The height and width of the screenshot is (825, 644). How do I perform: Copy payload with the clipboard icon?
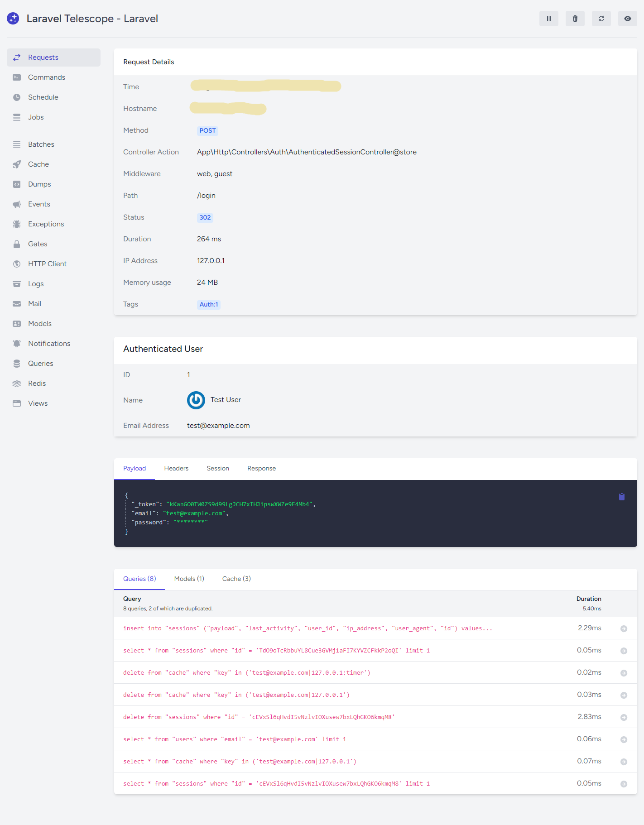coord(622,497)
